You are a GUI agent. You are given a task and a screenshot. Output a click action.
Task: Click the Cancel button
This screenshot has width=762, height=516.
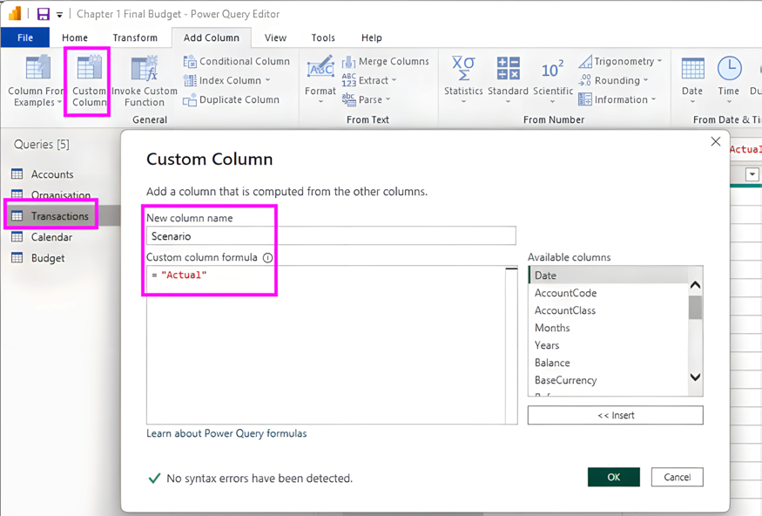[677, 477]
